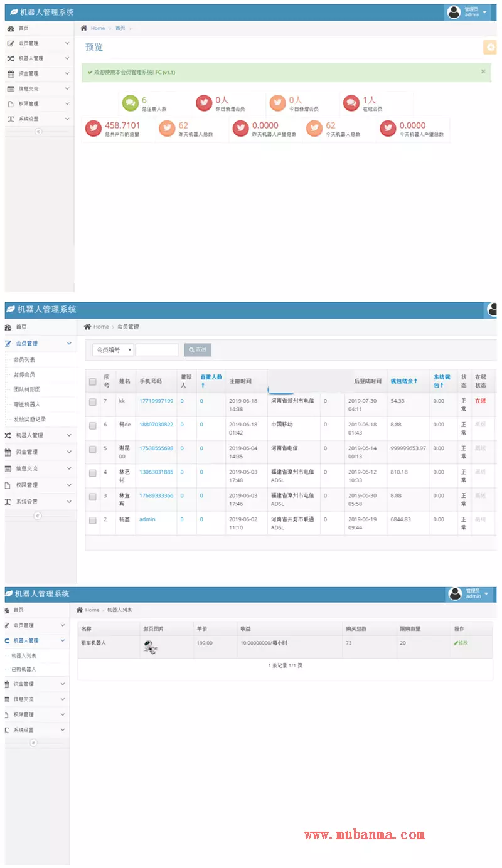Check the checkbox for member kk
The height and width of the screenshot is (868, 502).
(93, 402)
